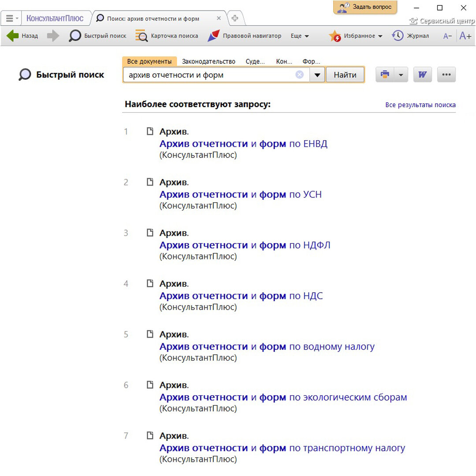The image size is (476, 476).
Task: Click document icon of result 4
Action: [150, 283]
